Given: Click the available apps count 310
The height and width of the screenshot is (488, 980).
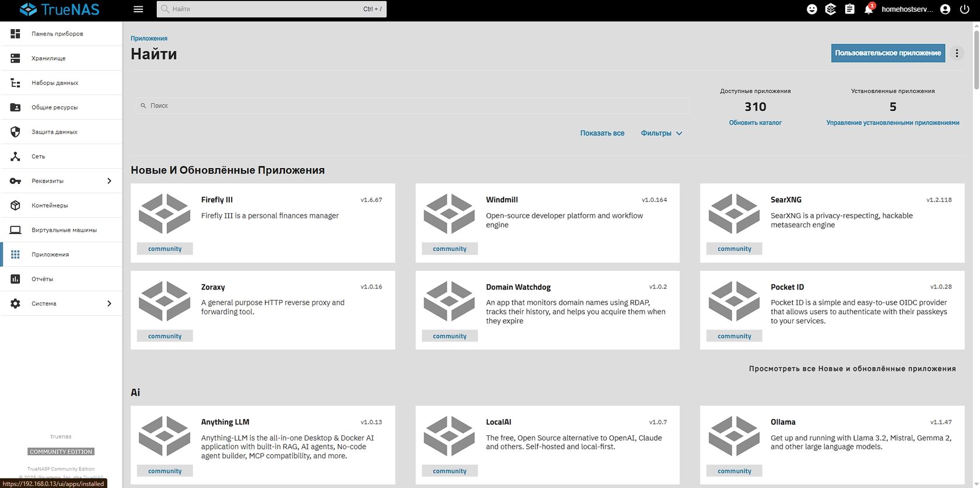Looking at the screenshot, I should click(x=755, y=107).
